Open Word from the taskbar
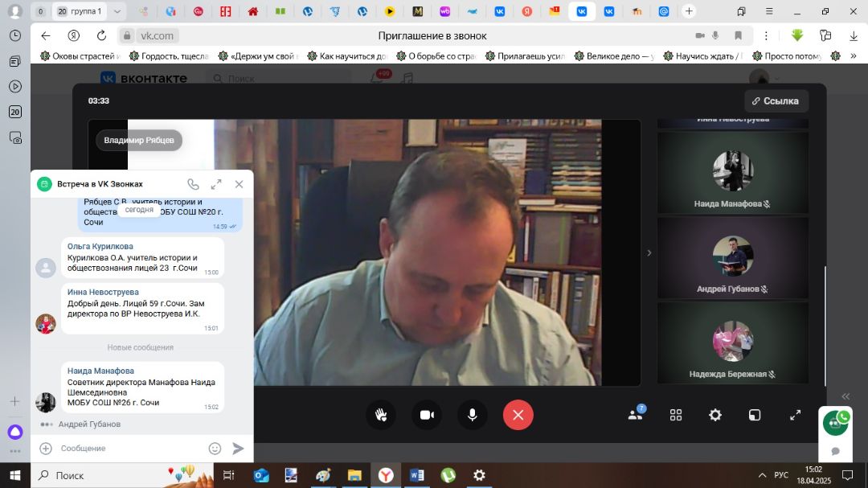This screenshot has width=868, height=488. 417,475
